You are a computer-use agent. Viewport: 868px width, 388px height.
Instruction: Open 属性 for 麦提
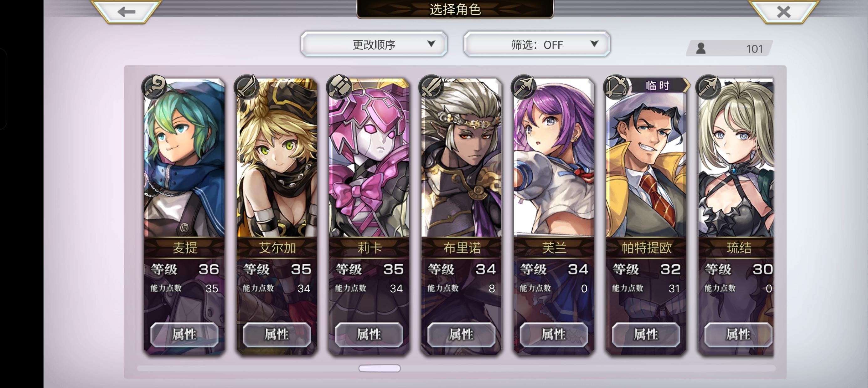[x=184, y=334]
